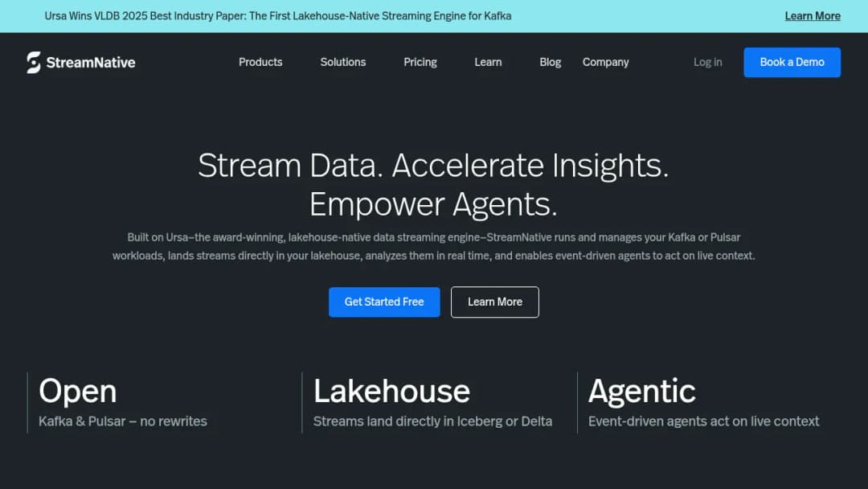Click the Log in link
Screen dimensions: 868x489
(x=707, y=62)
